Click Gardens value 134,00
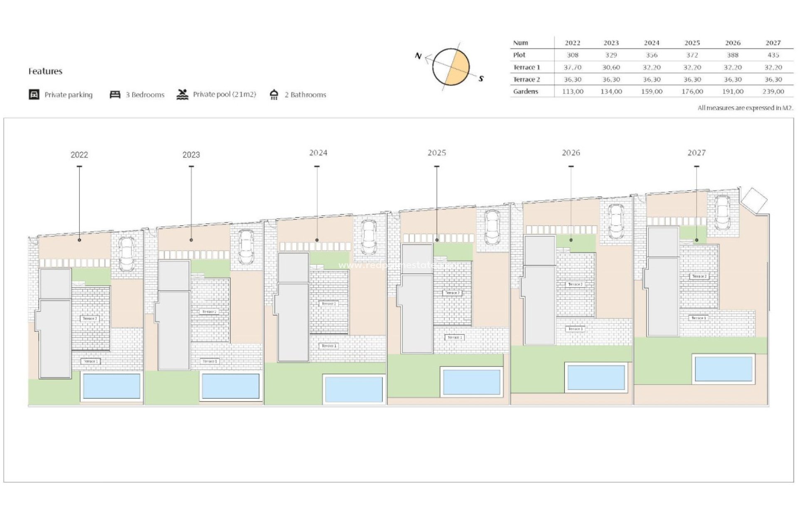 (611, 91)
